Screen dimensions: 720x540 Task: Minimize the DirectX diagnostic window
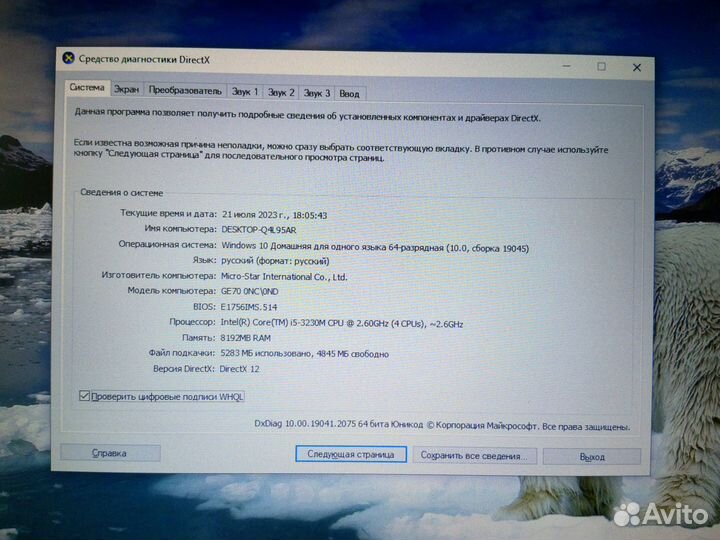tap(567, 66)
